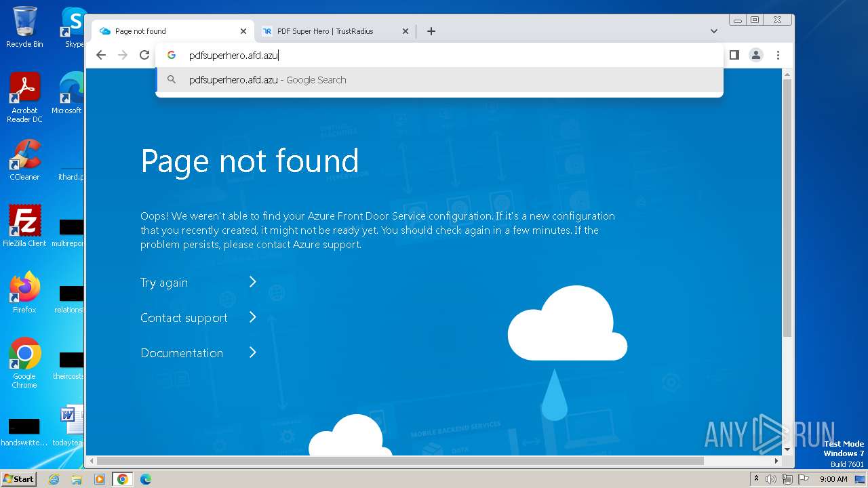Open Microsoft Edge from the taskbar
This screenshot has width=868, height=488.
[145, 479]
